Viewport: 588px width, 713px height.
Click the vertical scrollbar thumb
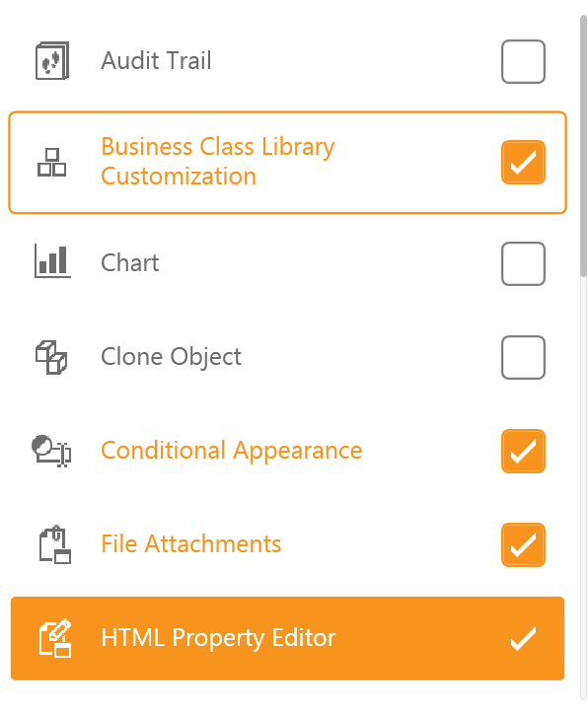point(583,146)
